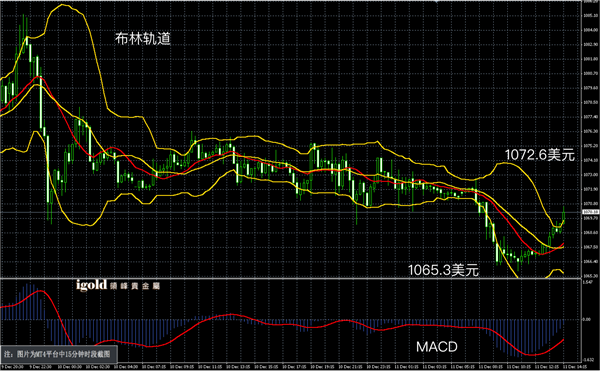Click the 10 Dec 04:30 time label

[126, 367]
